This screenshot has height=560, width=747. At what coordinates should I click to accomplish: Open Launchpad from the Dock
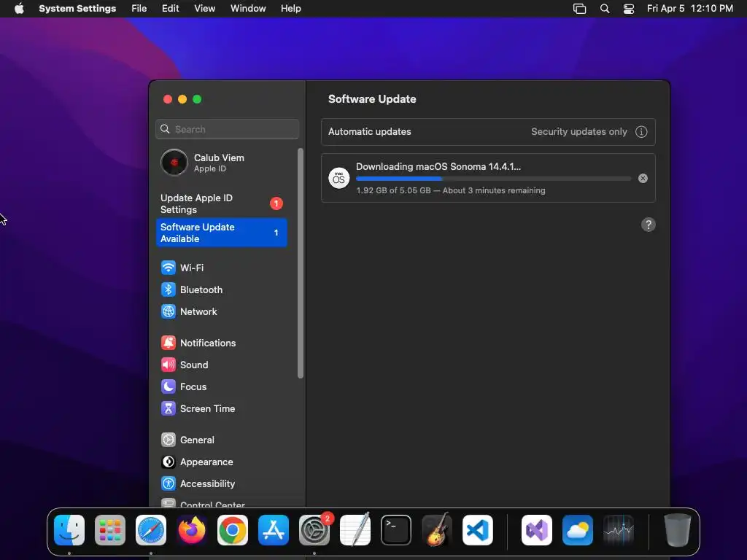click(110, 530)
